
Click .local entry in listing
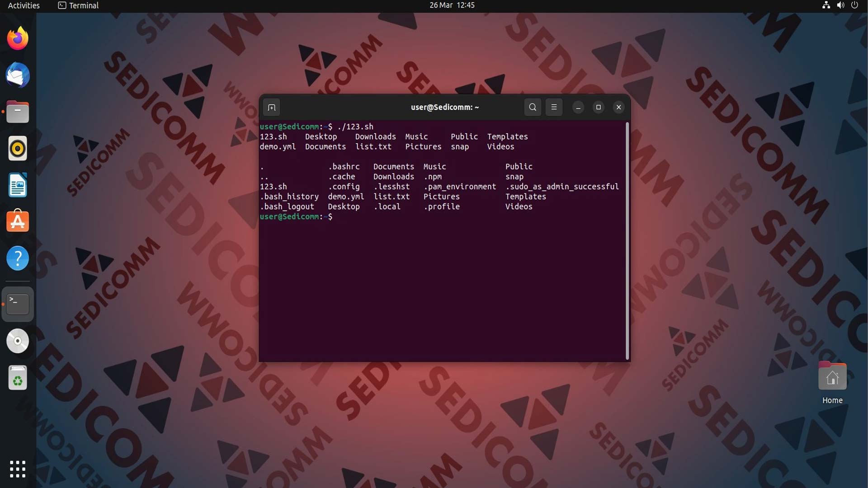point(387,206)
